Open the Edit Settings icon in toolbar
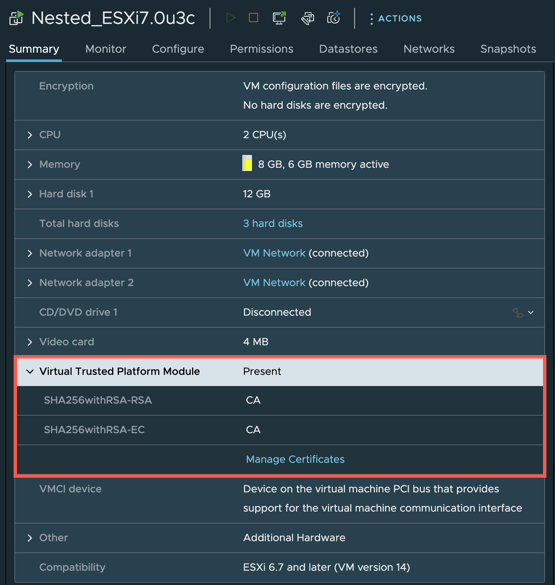Viewport: 555px width, 585px height. [x=307, y=18]
